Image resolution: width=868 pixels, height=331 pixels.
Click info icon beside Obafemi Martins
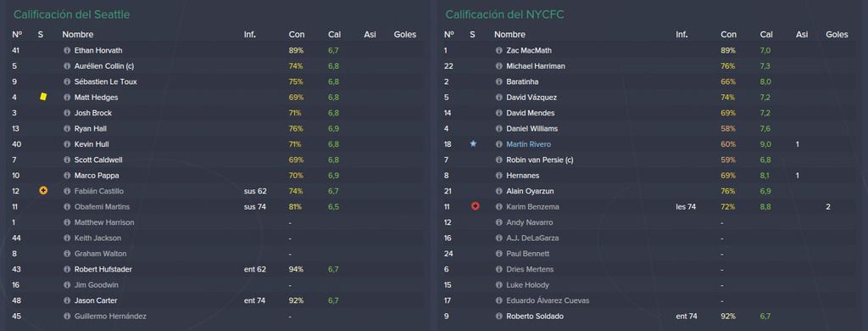[x=68, y=207]
